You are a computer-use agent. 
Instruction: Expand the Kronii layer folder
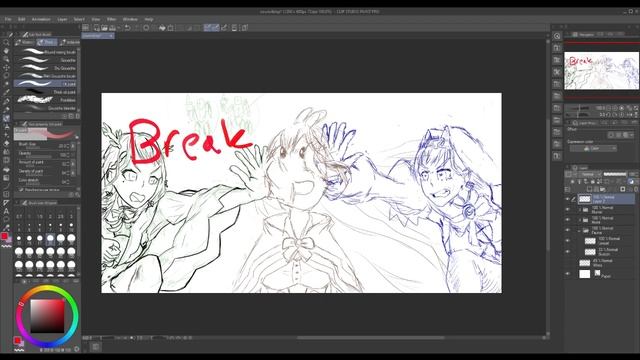(580, 220)
